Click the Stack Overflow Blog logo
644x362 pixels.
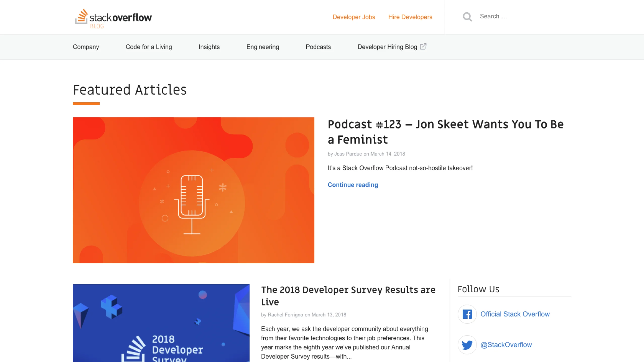tap(113, 19)
